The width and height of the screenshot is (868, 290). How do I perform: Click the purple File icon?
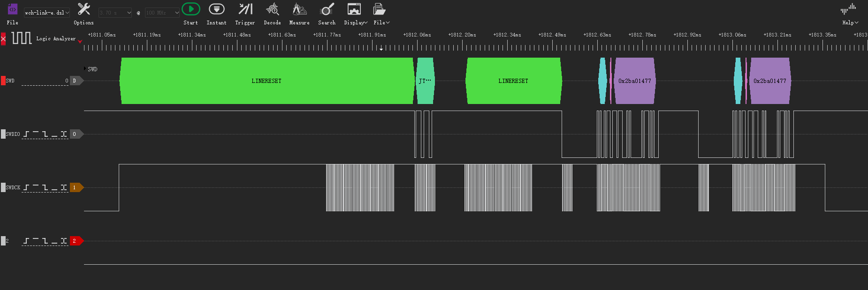coord(13,9)
